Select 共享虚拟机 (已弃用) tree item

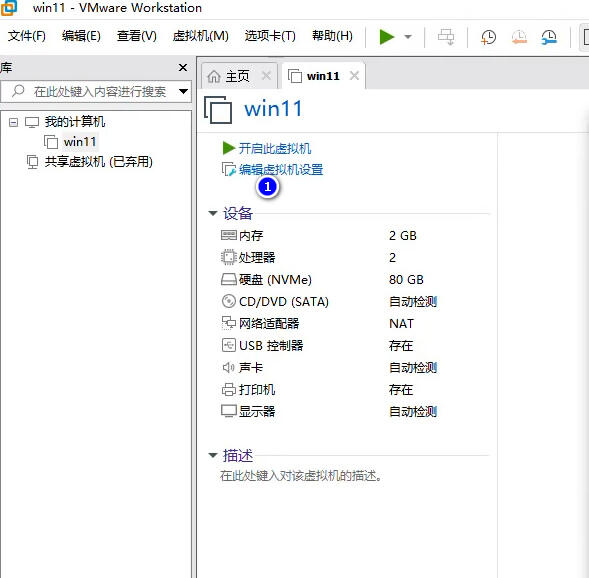98,162
